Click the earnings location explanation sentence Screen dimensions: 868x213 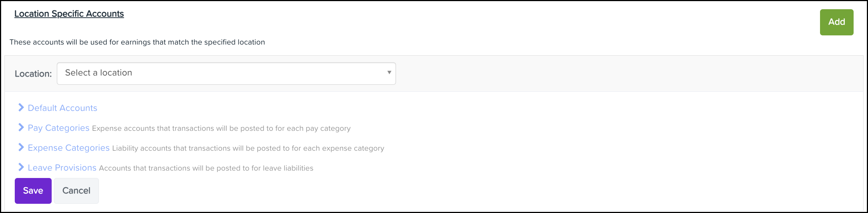pos(137,42)
